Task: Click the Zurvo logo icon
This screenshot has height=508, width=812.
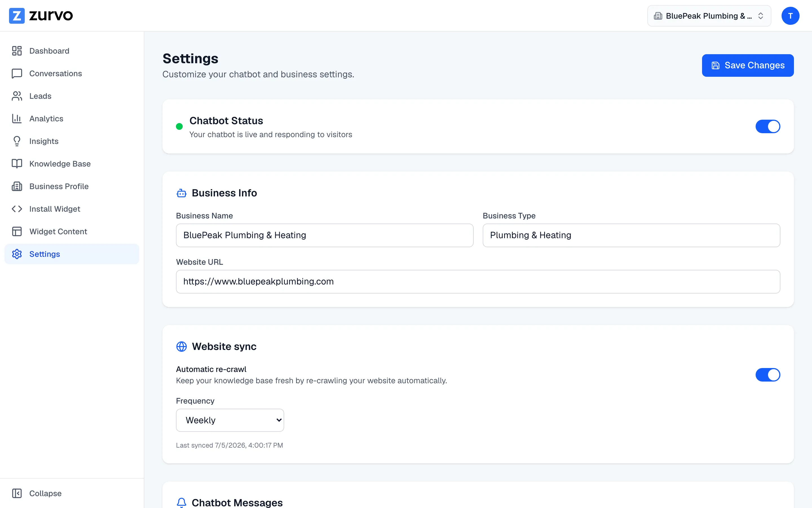Action: click(17, 16)
